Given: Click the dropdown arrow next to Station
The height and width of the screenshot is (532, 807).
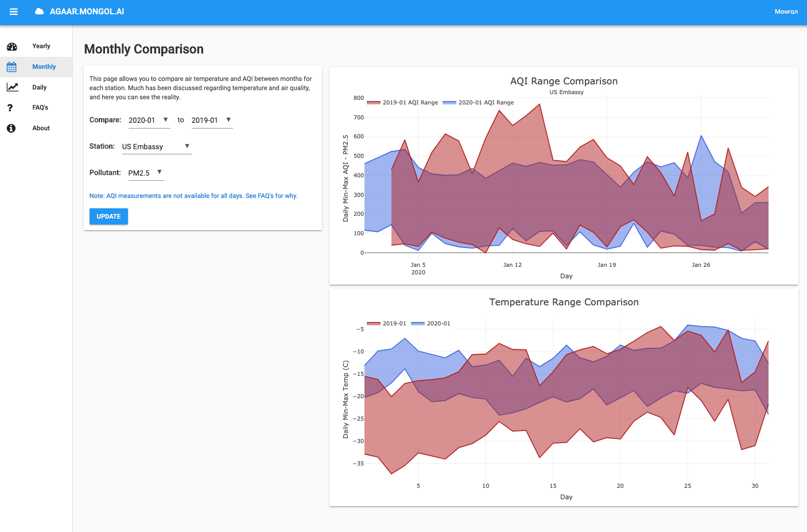Looking at the screenshot, I should coord(187,146).
